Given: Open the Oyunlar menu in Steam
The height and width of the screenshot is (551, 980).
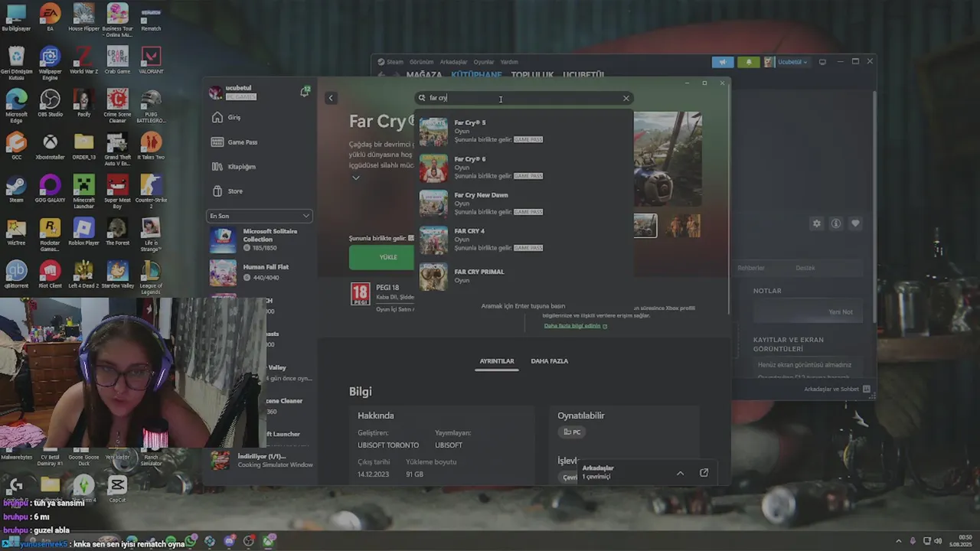Looking at the screenshot, I should [484, 62].
